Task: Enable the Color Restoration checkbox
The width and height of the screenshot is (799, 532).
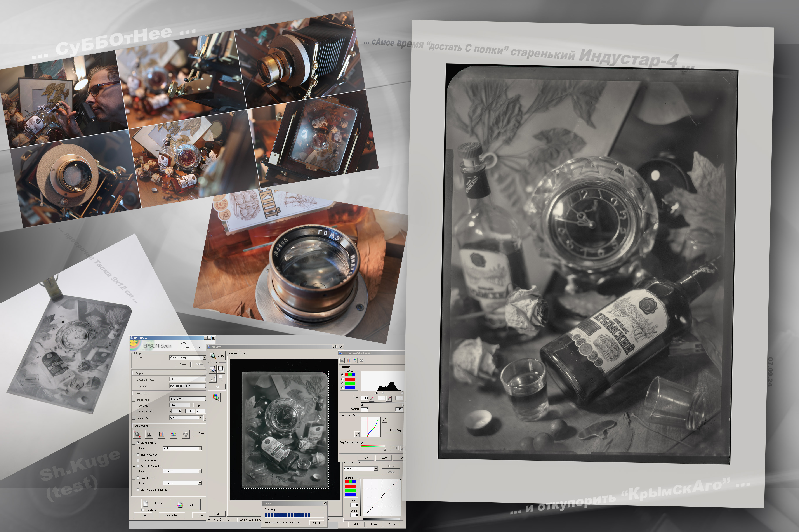Action: pyautogui.click(x=138, y=460)
